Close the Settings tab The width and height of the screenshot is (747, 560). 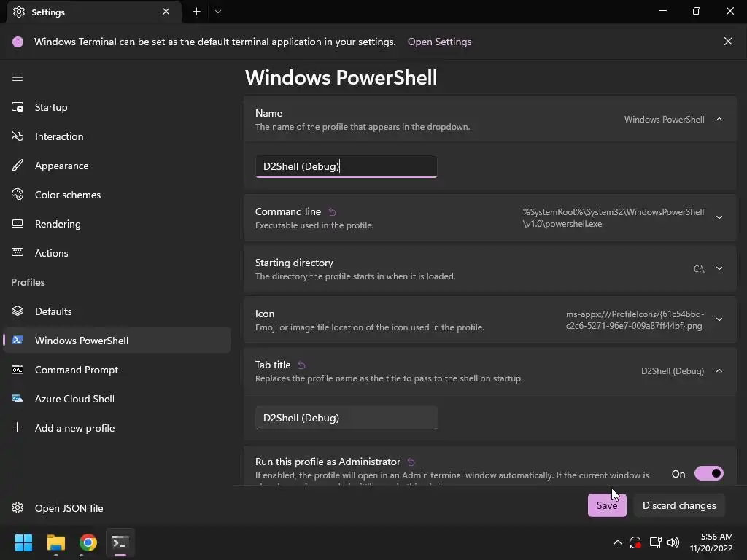tap(166, 12)
